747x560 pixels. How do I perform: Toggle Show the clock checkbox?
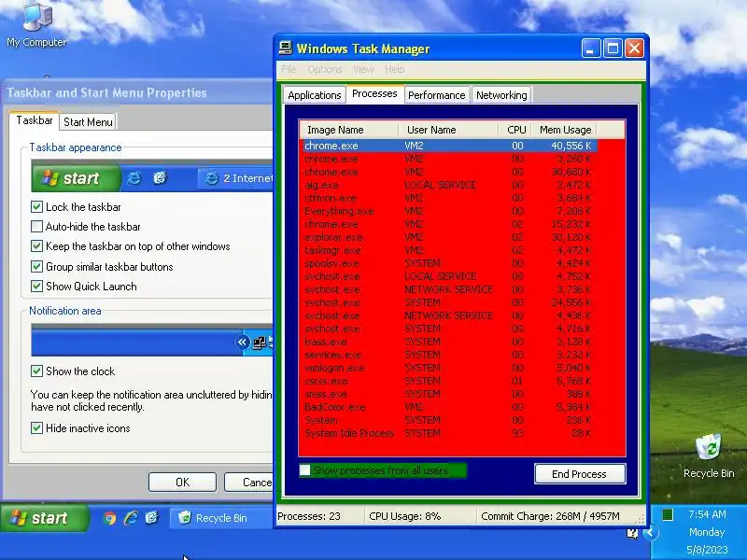pos(36,371)
